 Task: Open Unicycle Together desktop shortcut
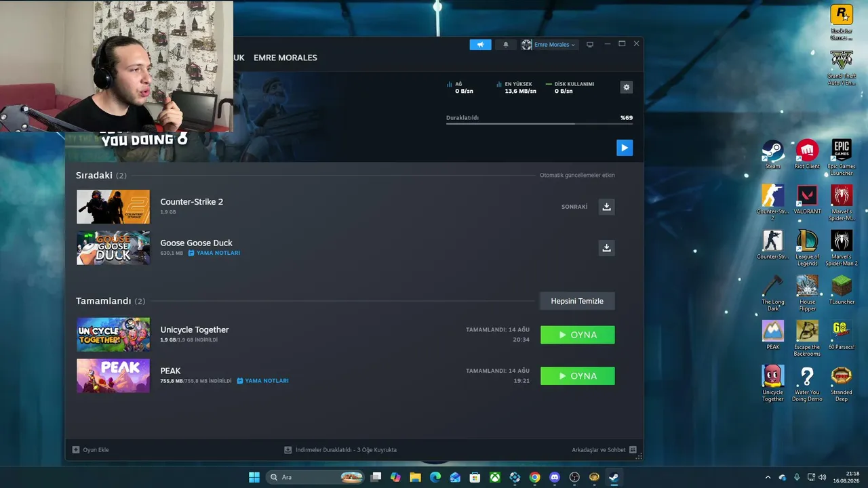coord(773,384)
